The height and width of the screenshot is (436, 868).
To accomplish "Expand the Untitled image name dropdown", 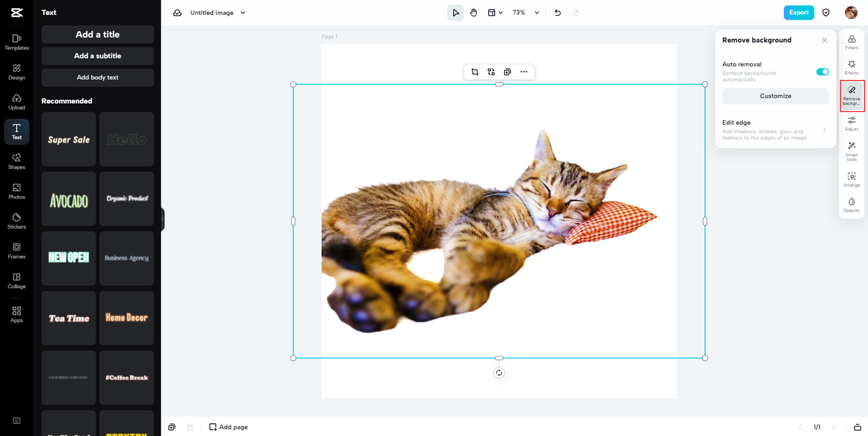I will point(243,12).
